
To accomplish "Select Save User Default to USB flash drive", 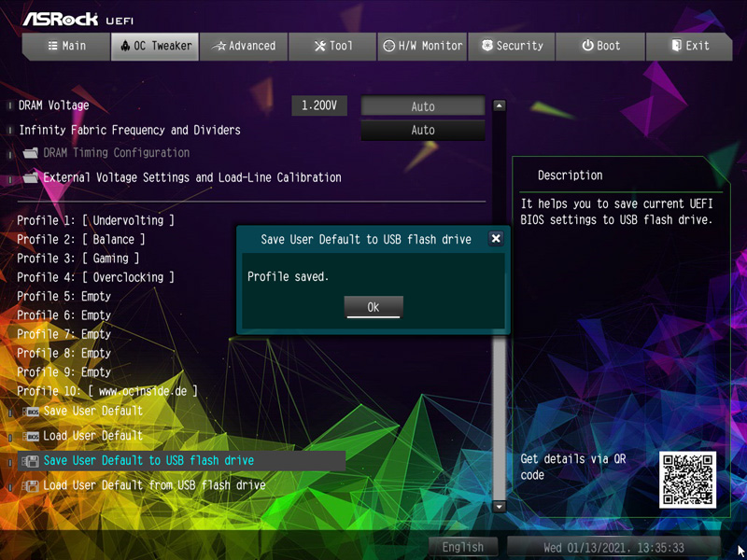I will click(181, 461).
